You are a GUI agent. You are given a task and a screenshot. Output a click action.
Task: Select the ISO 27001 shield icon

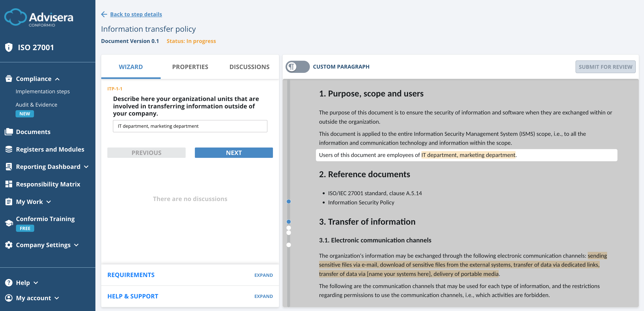[x=9, y=47]
